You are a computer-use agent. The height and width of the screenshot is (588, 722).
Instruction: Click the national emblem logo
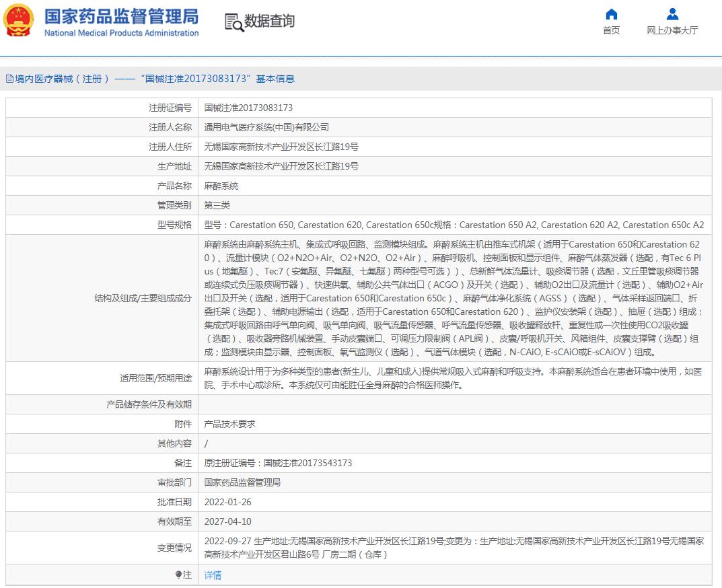tap(18, 21)
